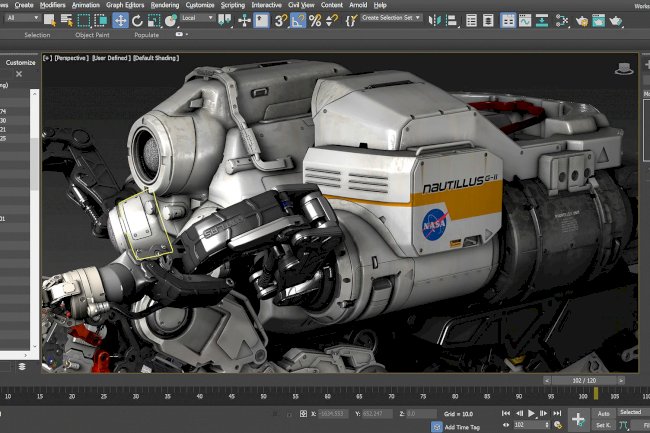Click Add Time Tag
The height and width of the screenshot is (433, 650).
click(x=462, y=427)
